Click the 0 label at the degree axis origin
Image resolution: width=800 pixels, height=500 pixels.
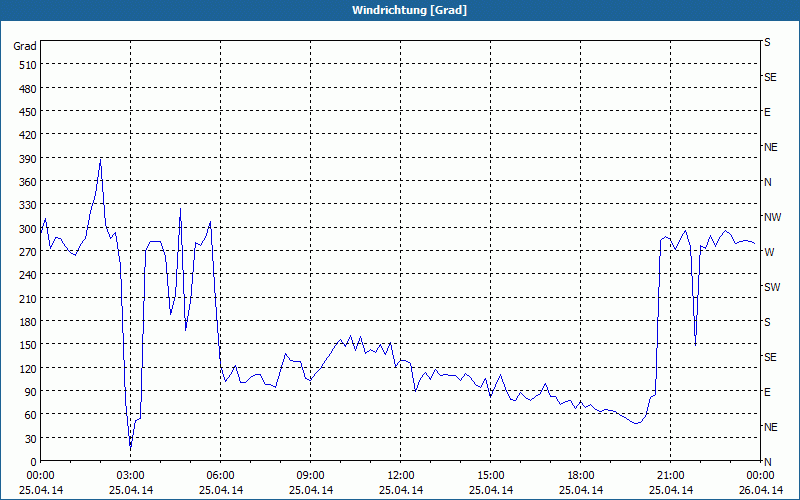coord(34,462)
